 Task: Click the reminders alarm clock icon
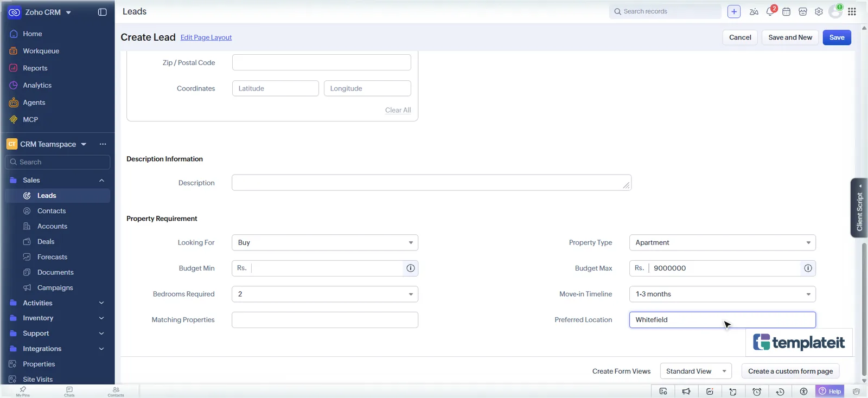point(757,391)
